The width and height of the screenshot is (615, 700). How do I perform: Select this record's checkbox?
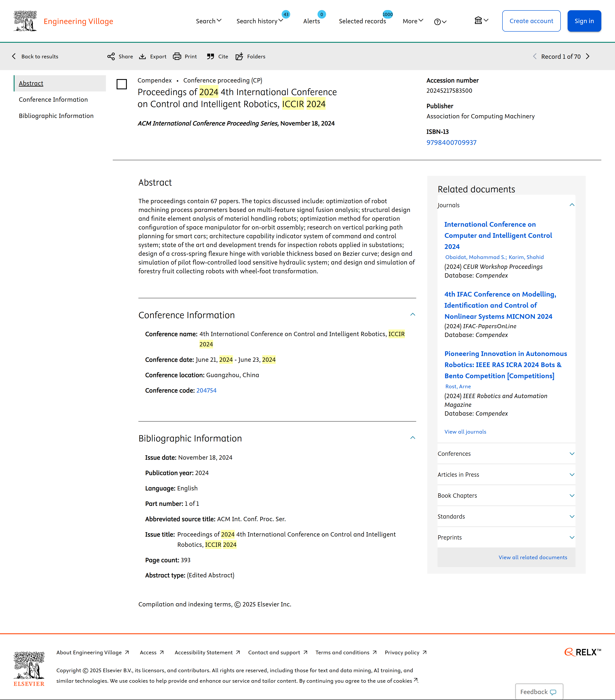coord(122,84)
